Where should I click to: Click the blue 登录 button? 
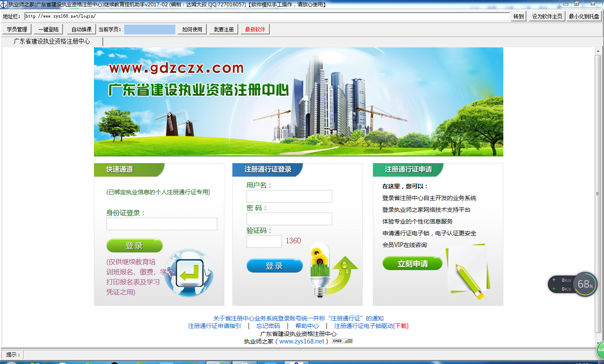point(274,266)
